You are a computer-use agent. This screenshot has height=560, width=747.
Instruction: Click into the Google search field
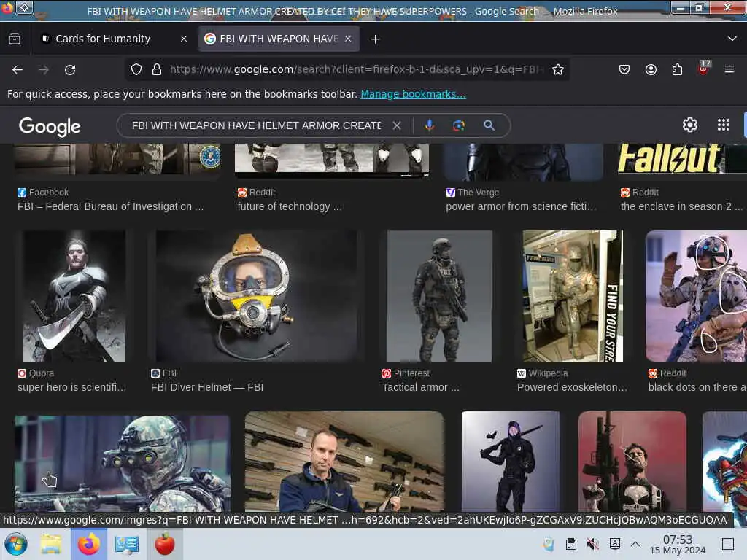tap(256, 125)
